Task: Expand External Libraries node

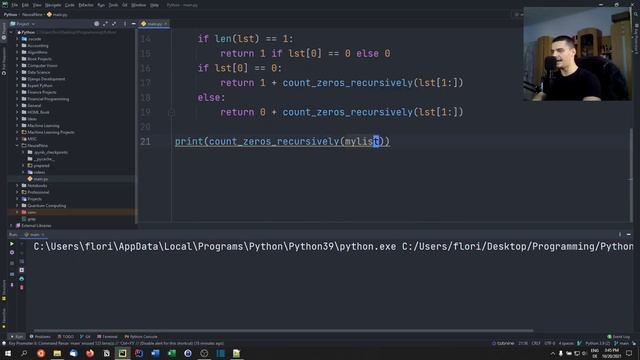Action: coord(11,226)
